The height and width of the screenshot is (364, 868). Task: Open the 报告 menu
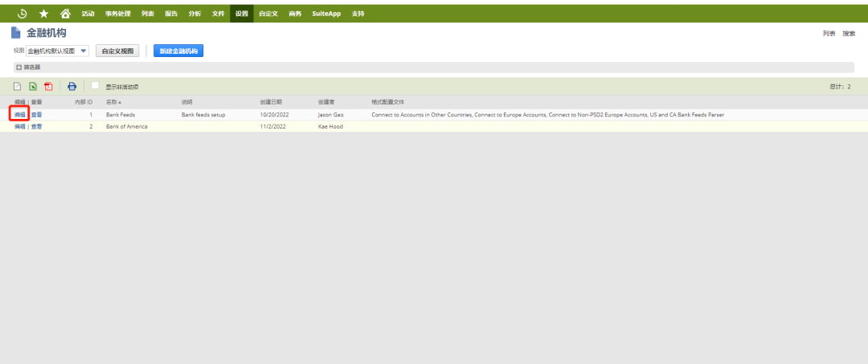[171, 14]
